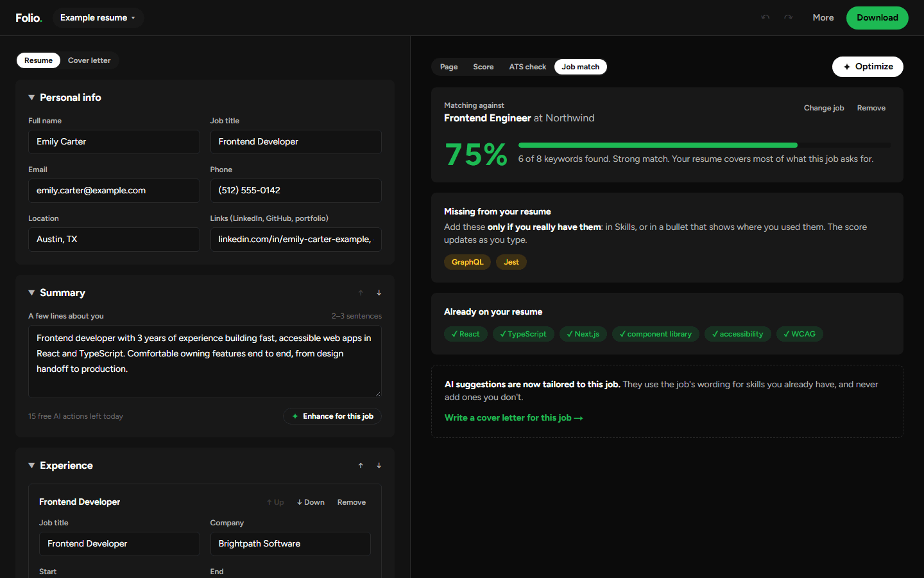Select the Job match tab
Screen dimensions: 924x578
(581, 67)
